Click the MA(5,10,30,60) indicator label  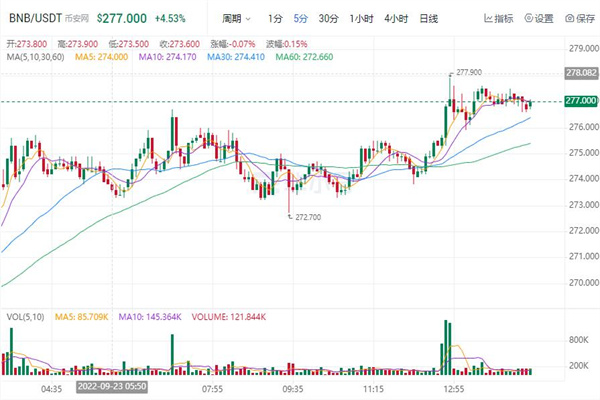click(x=36, y=56)
